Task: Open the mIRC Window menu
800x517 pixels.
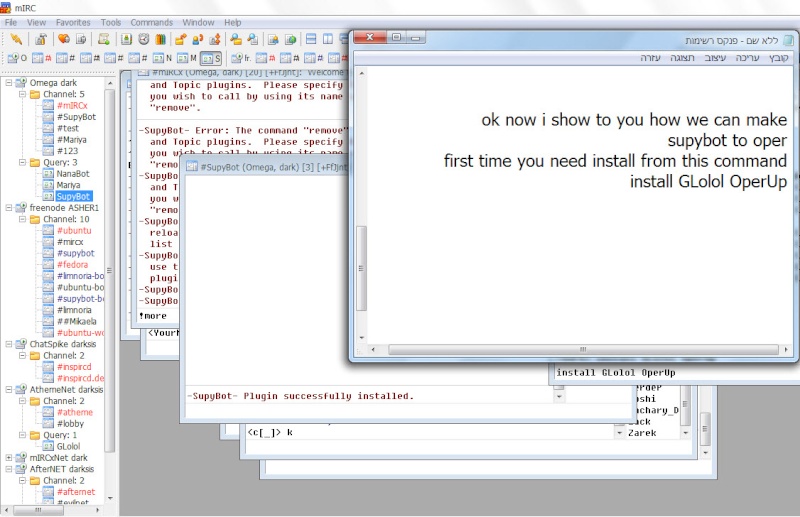Action: coord(198,22)
